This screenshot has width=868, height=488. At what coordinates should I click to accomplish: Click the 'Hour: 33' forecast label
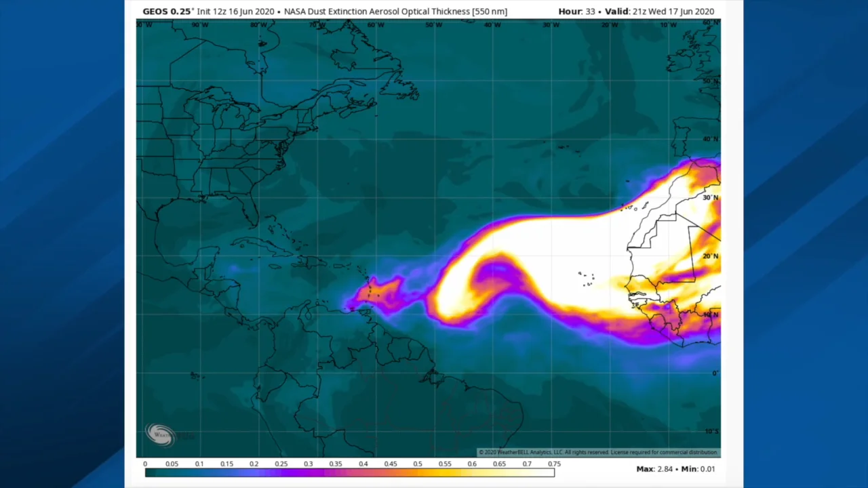[576, 12]
